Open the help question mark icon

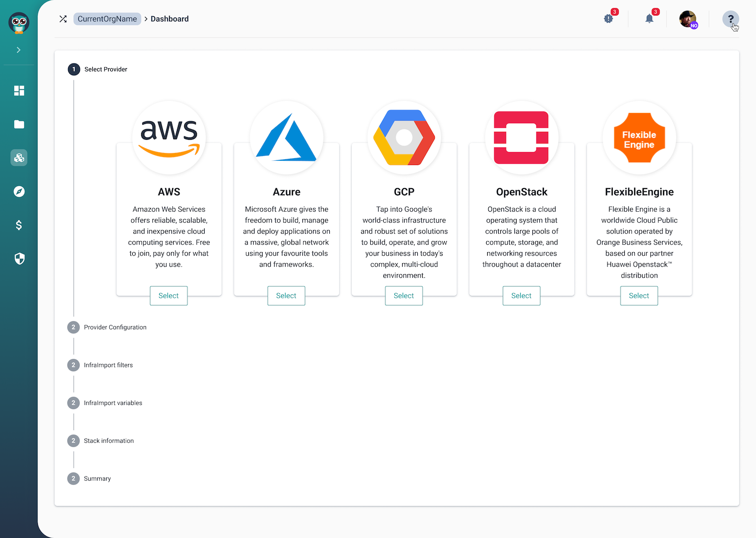click(731, 19)
